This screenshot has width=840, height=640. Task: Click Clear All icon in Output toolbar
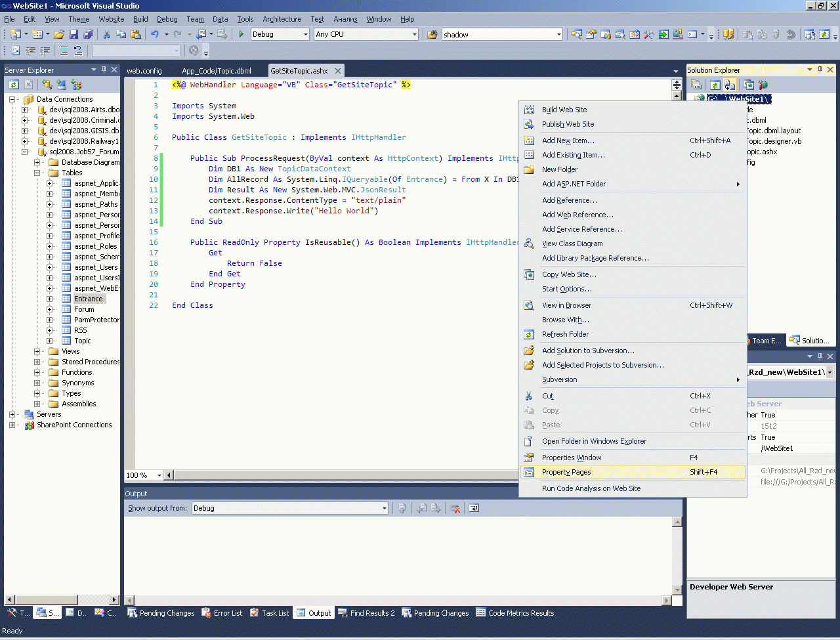pos(455,508)
